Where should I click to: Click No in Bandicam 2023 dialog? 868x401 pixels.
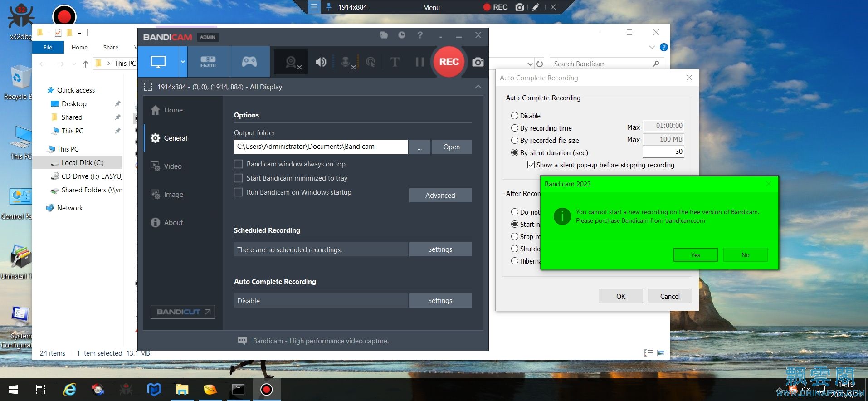point(745,255)
